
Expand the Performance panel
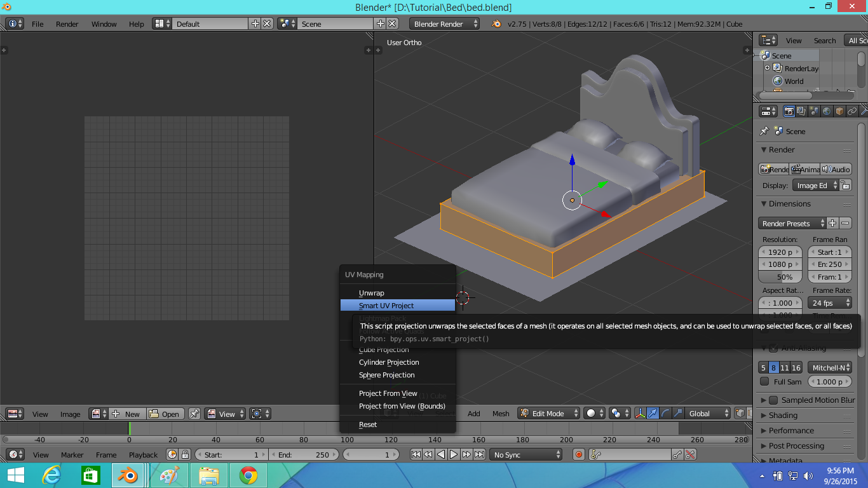pyautogui.click(x=791, y=430)
